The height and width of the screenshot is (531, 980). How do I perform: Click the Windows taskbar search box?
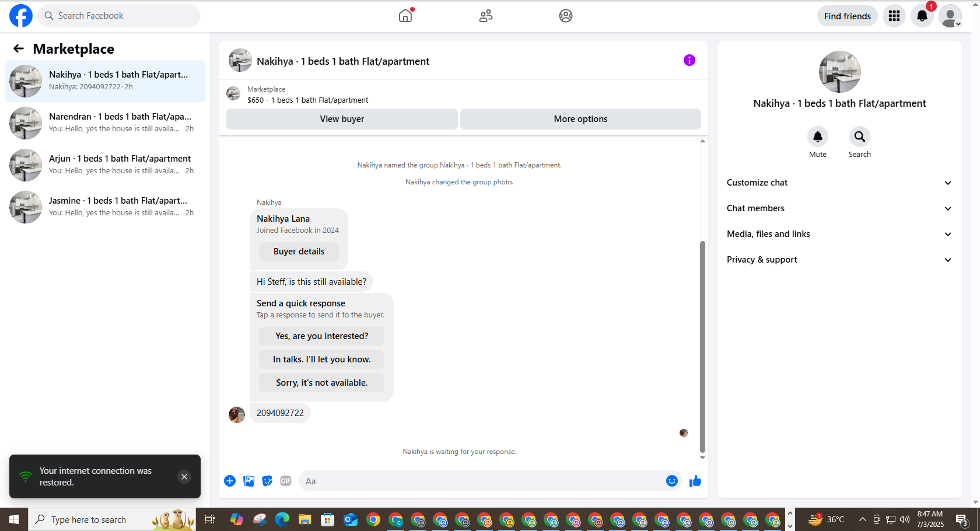click(112, 519)
